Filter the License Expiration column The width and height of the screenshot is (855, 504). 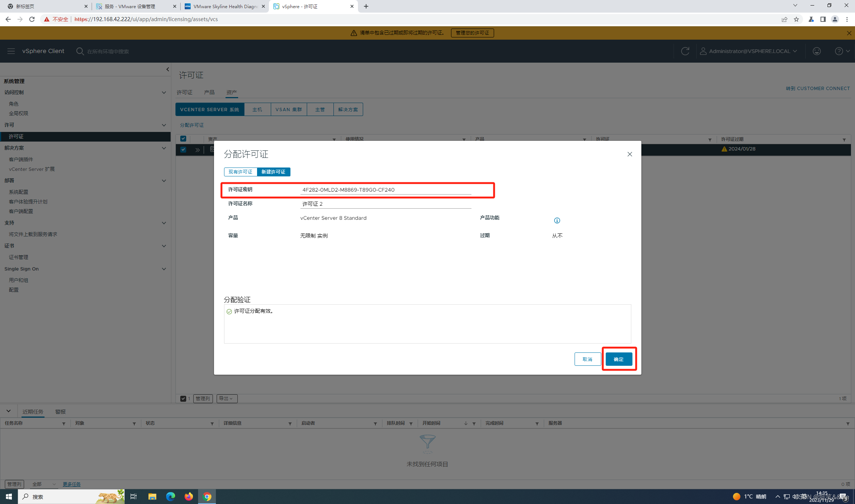pyautogui.click(x=844, y=139)
